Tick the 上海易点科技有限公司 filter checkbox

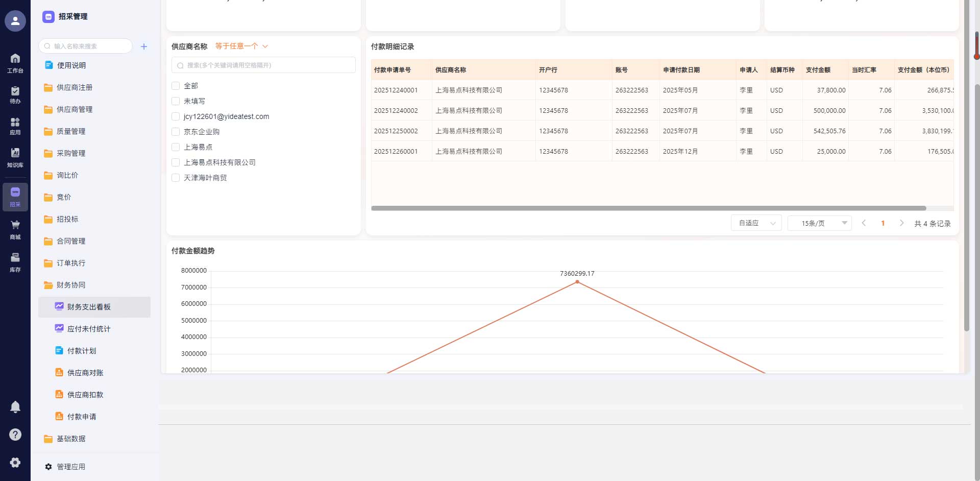click(x=176, y=162)
